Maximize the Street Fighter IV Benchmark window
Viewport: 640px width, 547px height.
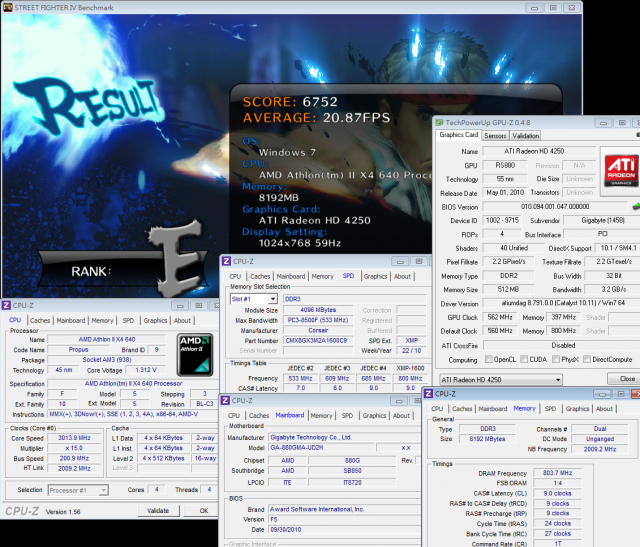pyautogui.click(x=553, y=8)
